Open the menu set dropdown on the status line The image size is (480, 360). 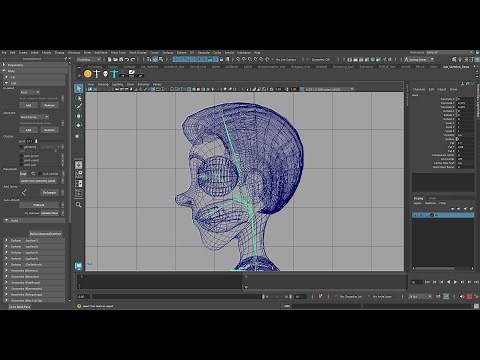click(x=89, y=59)
